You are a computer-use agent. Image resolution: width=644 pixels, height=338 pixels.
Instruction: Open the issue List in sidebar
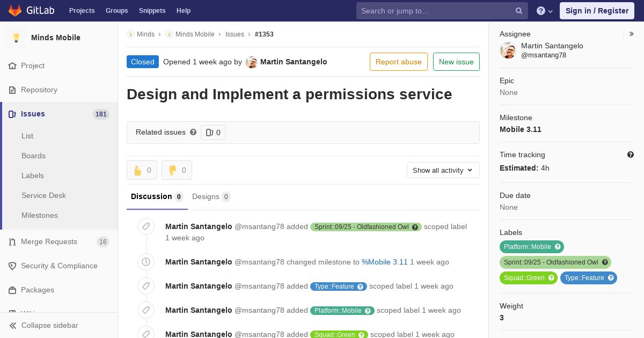[27, 136]
